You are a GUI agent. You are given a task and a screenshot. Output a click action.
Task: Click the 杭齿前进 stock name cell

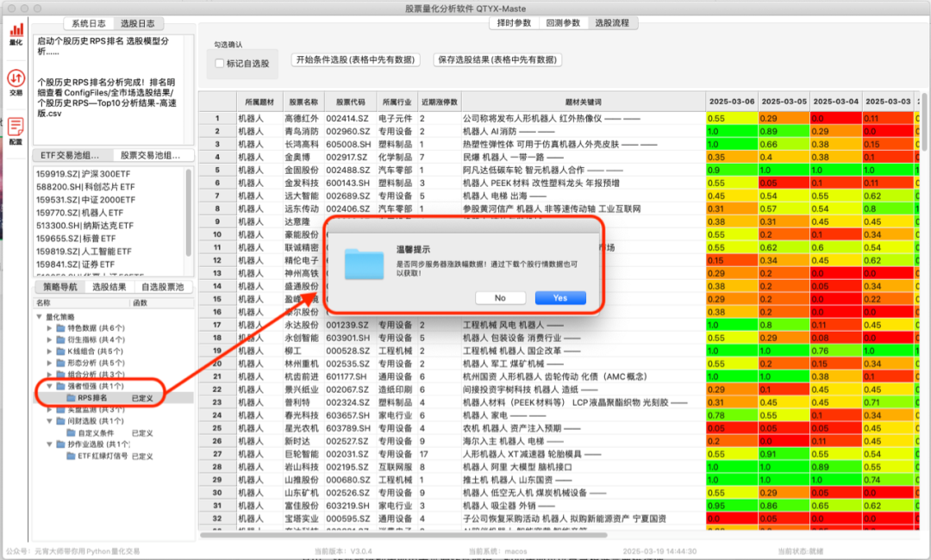(303, 376)
